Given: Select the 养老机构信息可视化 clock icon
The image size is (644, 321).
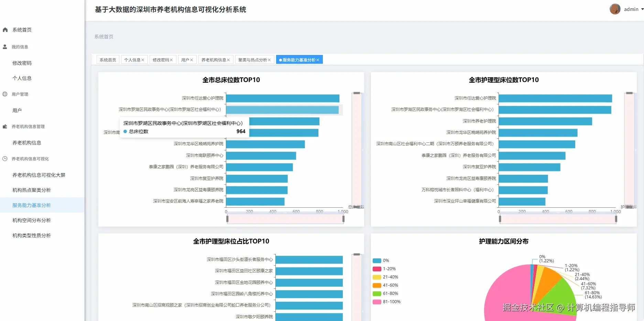Looking at the screenshot, I should coord(4,159).
